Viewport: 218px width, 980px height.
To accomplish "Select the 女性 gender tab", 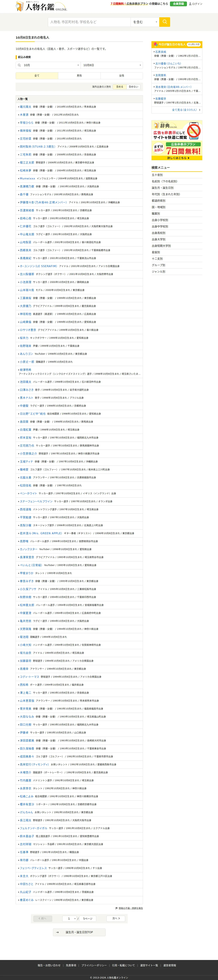I will pyautogui.click(x=122, y=76).
